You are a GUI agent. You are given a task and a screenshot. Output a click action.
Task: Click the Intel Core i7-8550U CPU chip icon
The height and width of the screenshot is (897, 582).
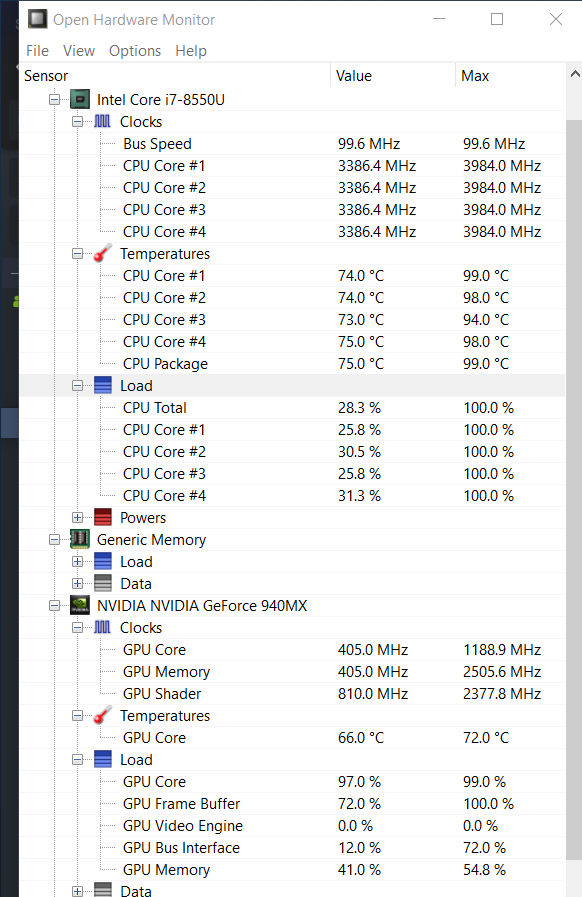pyautogui.click(x=80, y=100)
